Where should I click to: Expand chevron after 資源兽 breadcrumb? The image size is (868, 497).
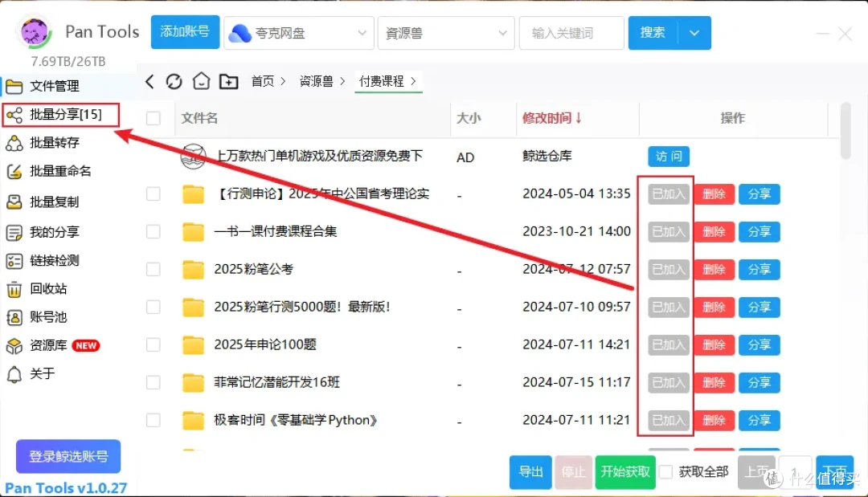342,81
